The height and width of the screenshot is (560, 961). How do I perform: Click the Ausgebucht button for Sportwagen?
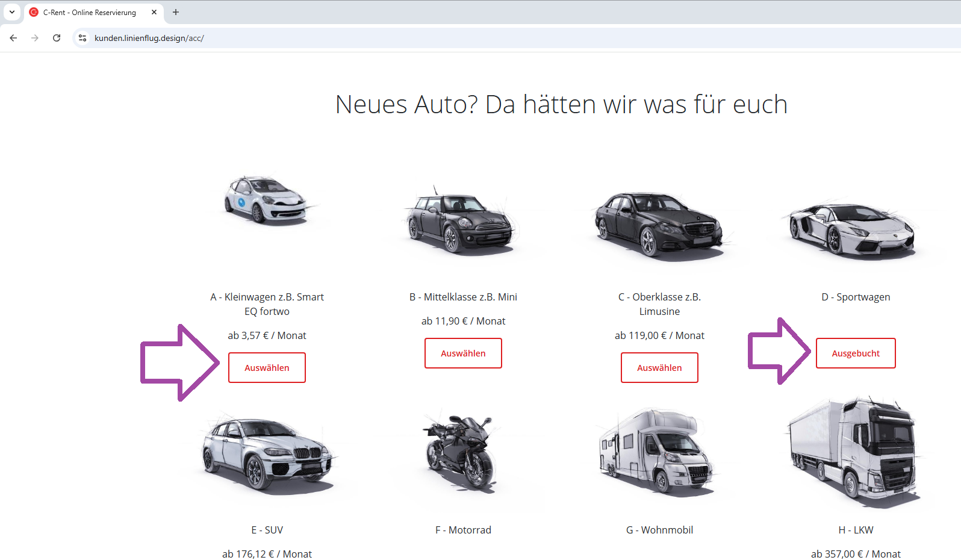(855, 353)
